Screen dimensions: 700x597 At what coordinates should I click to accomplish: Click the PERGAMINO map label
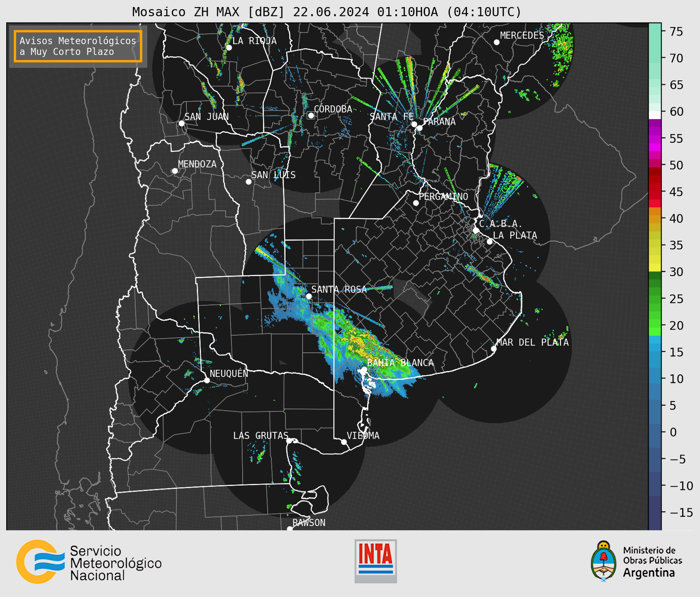click(444, 196)
